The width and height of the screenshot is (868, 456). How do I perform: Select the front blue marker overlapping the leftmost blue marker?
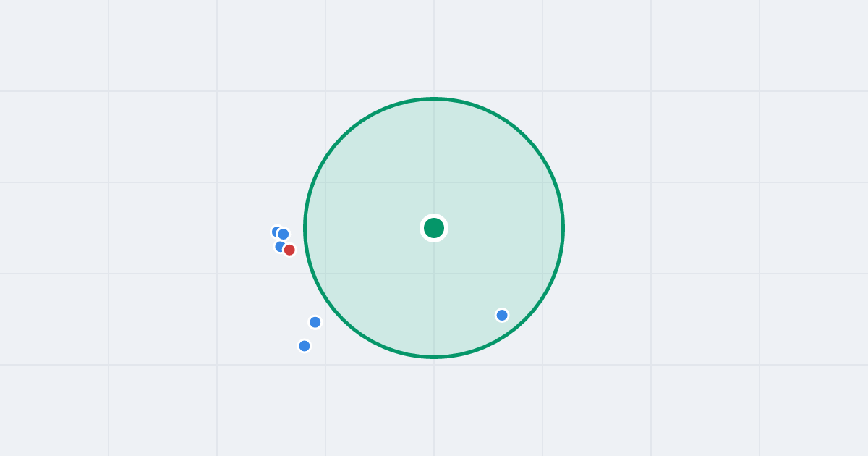click(x=284, y=234)
